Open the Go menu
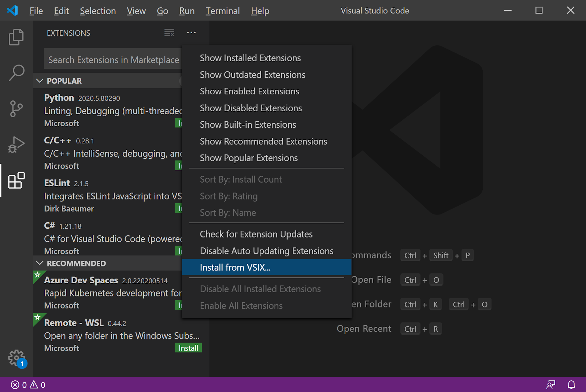The height and width of the screenshot is (392, 586). click(163, 11)
